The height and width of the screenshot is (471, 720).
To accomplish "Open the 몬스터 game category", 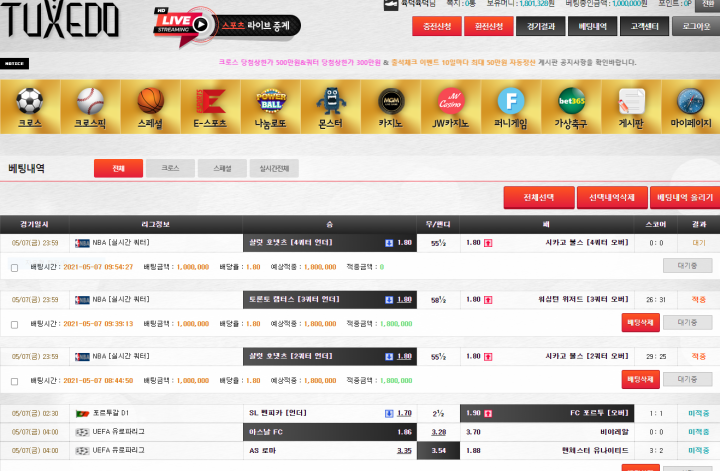I will (x=331, y=107).
